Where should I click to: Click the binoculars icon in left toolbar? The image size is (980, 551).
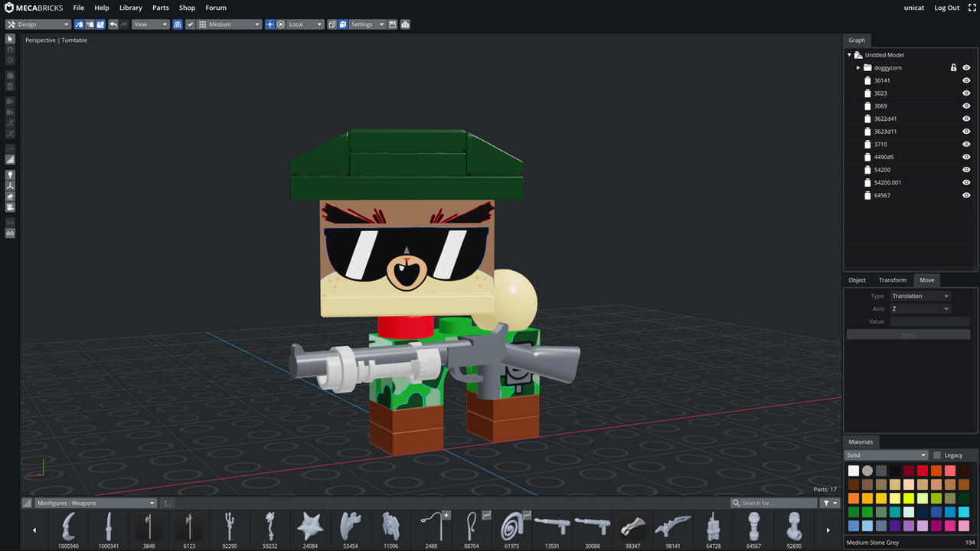[10, 233]
